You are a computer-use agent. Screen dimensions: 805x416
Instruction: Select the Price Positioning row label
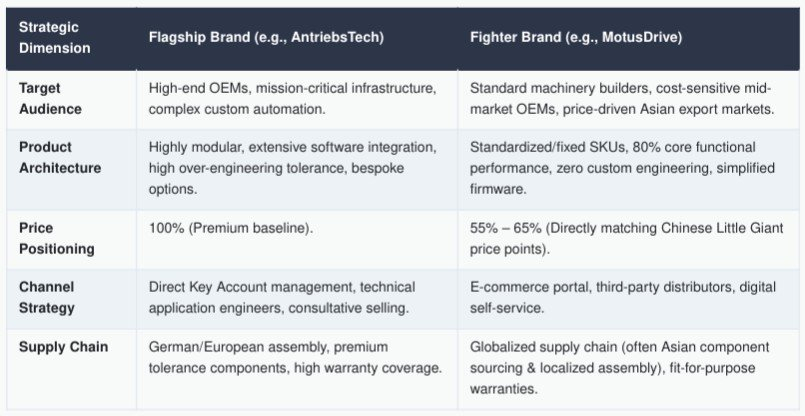coord(56,238)
